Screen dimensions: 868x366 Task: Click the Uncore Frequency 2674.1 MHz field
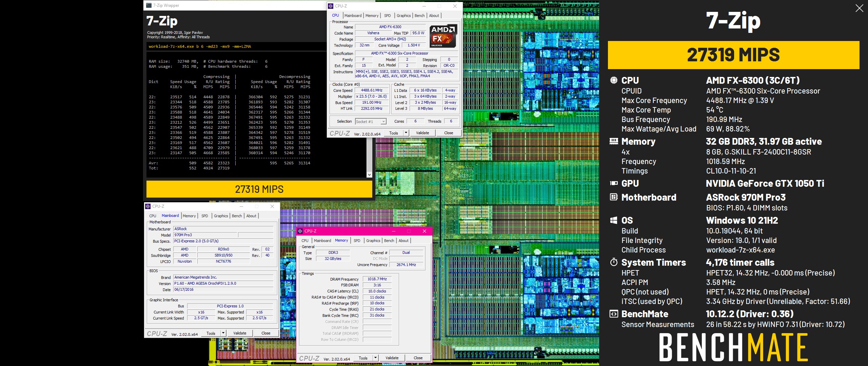coord(406,265)
